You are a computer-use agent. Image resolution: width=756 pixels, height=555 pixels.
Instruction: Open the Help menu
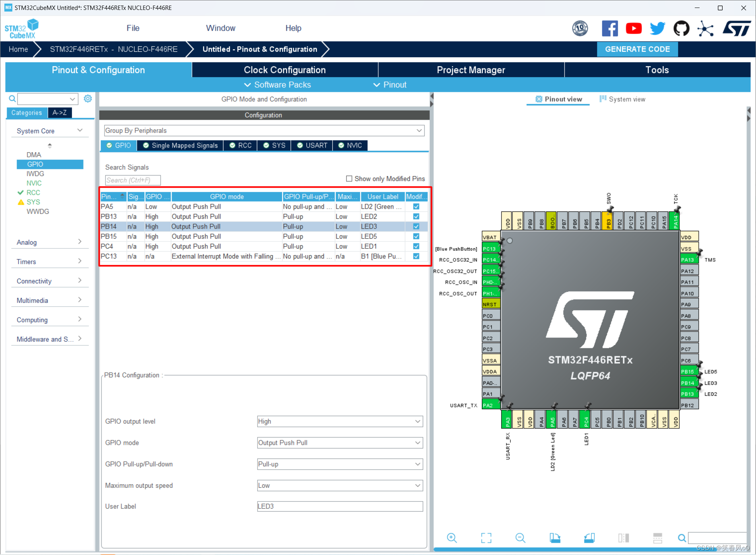point(293,28)
